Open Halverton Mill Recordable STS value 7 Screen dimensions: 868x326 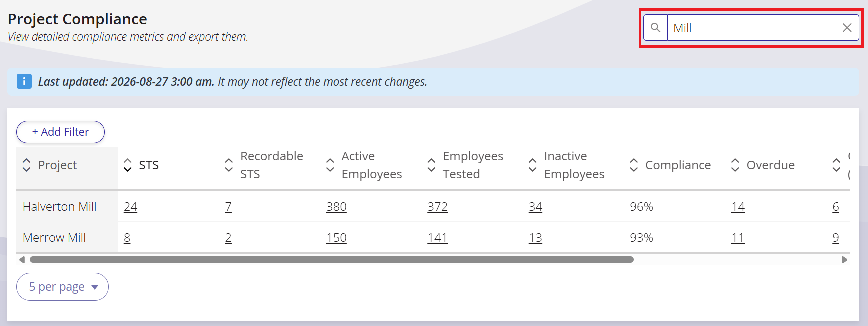(x=228, y=207)
